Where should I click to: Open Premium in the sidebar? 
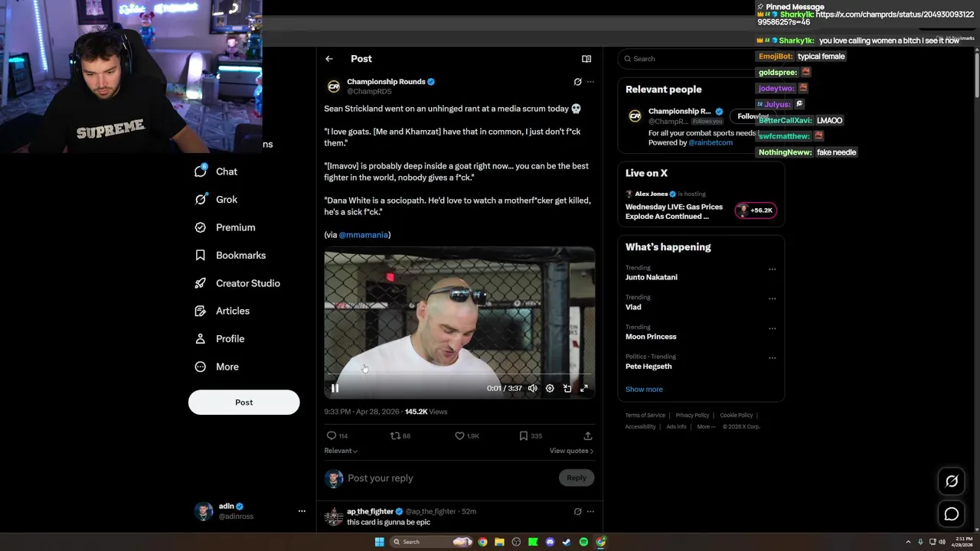point(225,227)
